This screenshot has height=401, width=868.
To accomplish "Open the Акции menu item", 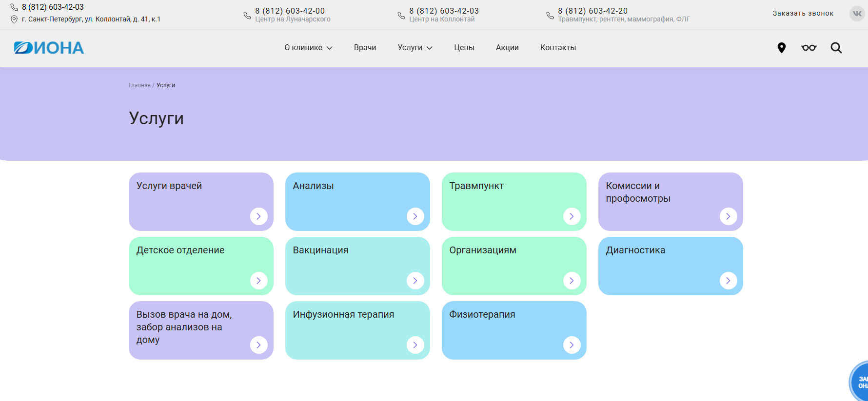I will click(507, 48).
